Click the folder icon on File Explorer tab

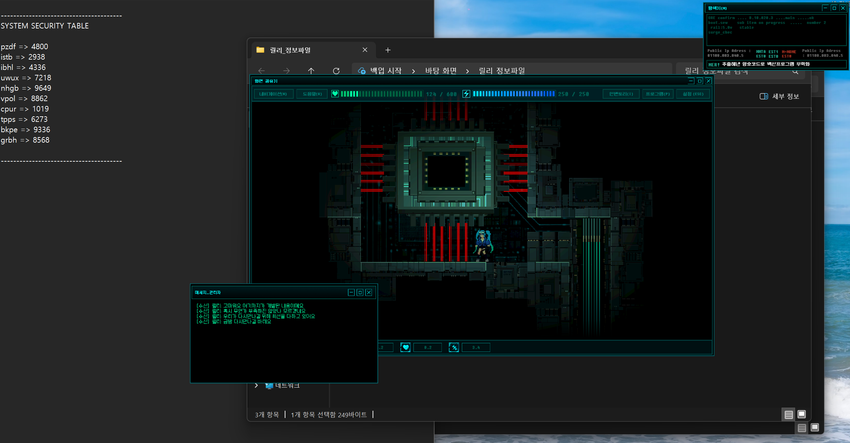point(260,50)
